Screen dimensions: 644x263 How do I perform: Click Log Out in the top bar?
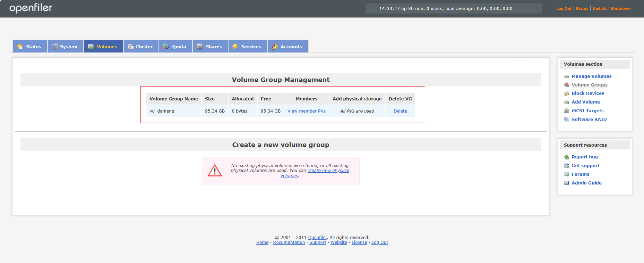coord(564,9)
